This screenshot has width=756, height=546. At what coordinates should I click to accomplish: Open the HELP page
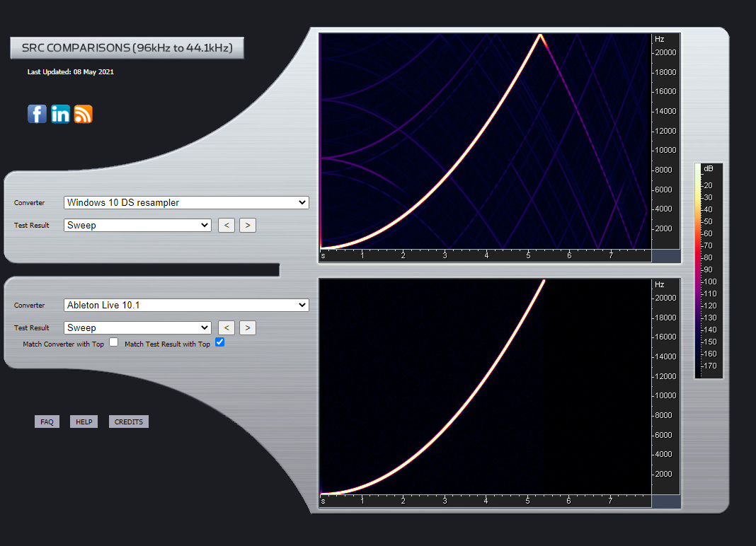click(x=84, y=422)
